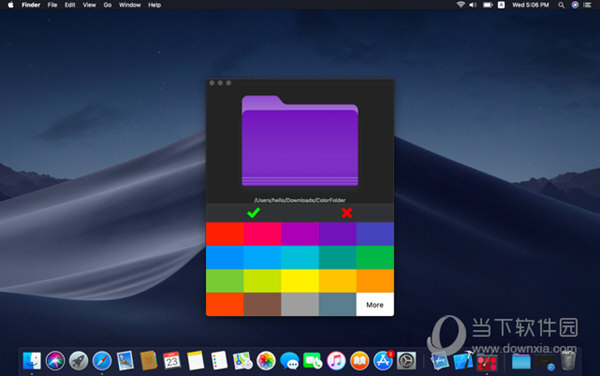The width and height of the screenshot is (600, 376).
Task: Open Notes app in dock
Action: (196, 361)
